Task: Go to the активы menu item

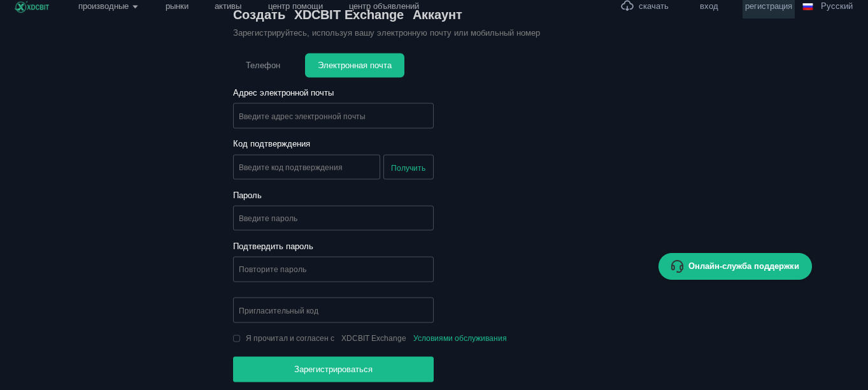Action: pos(228,6)
